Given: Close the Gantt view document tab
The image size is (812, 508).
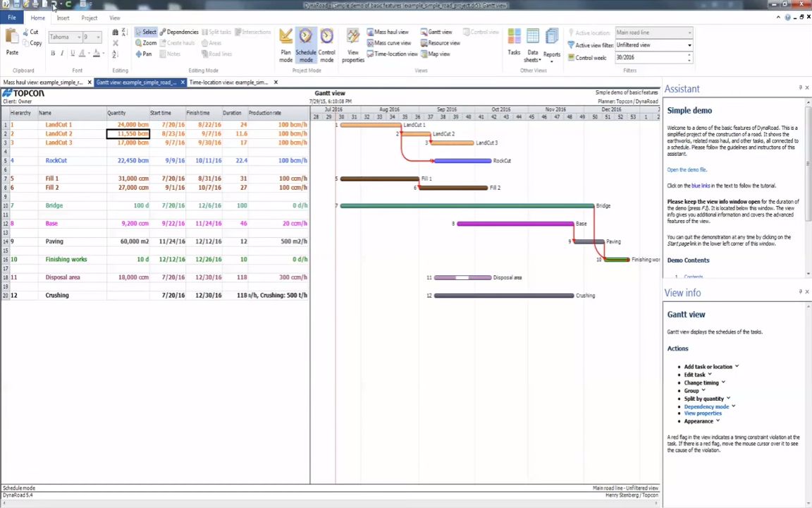Looking at the screenshot, I should pos(183,83).
